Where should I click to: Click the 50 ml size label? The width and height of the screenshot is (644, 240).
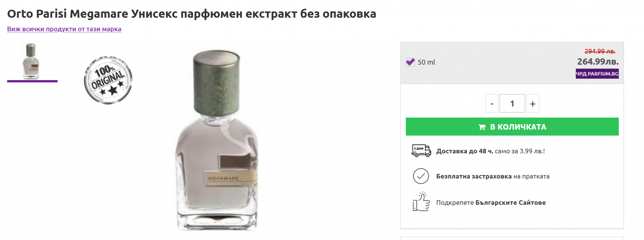click(x=426, y=62)
